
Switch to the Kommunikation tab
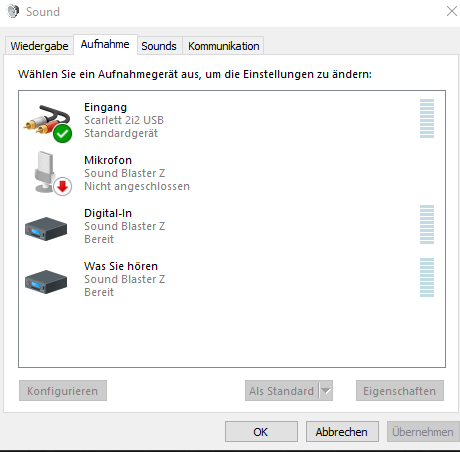(x=223, y=46)
